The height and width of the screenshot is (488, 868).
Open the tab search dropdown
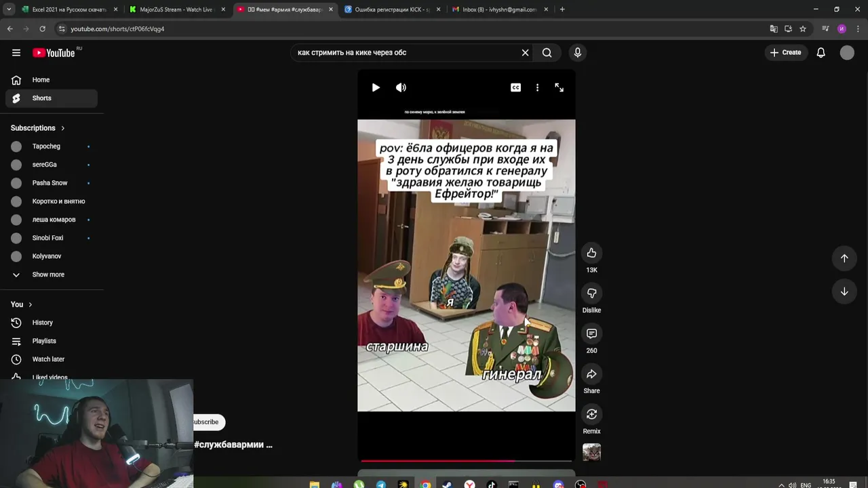[x=9, y=9]
